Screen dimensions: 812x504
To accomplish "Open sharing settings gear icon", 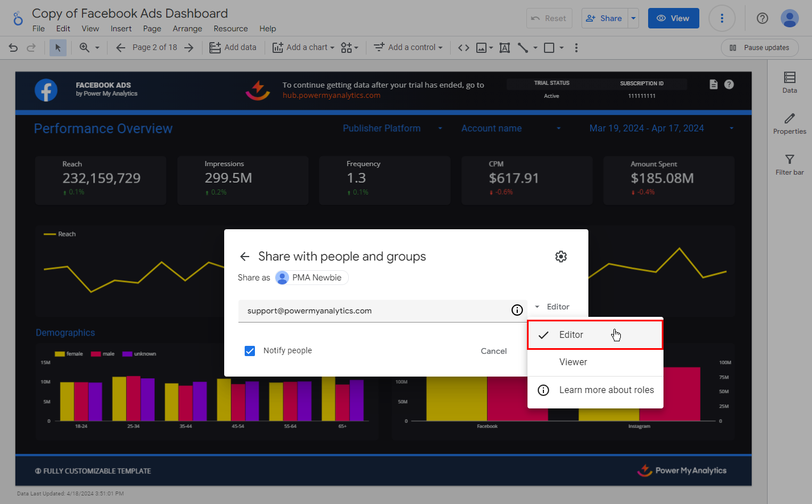I will (560, 257).
